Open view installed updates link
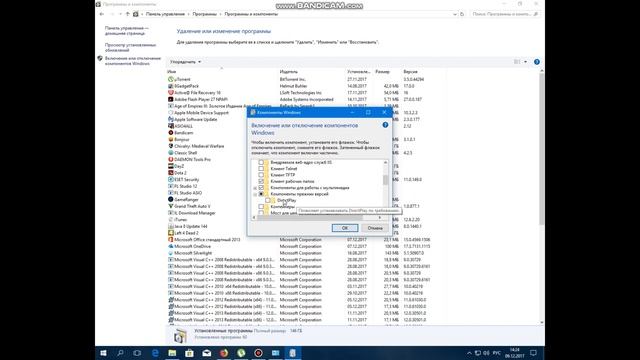This screenshot has height=360, width=640. click(130, 47)
